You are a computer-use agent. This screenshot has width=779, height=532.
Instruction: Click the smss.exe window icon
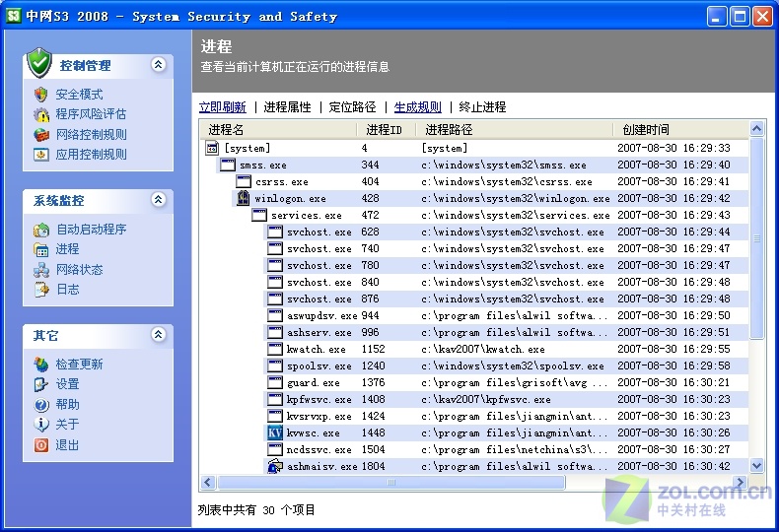pos(228,165)
